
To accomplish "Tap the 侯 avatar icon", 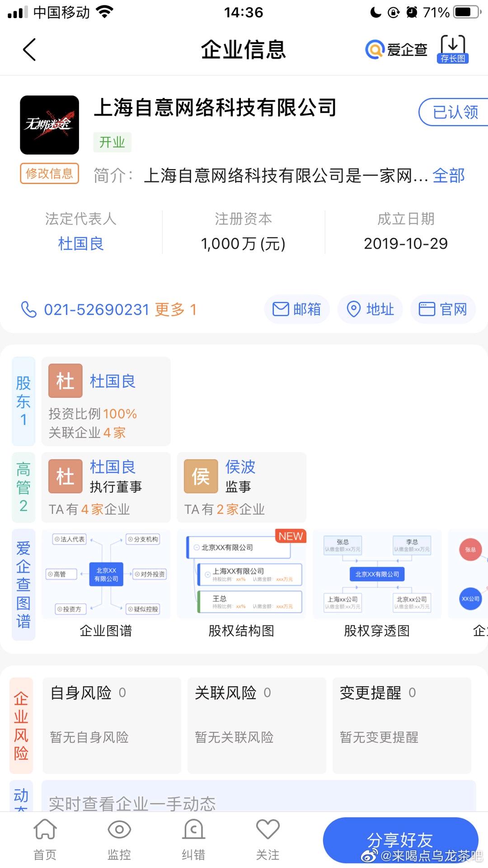I will click(201, 476).
